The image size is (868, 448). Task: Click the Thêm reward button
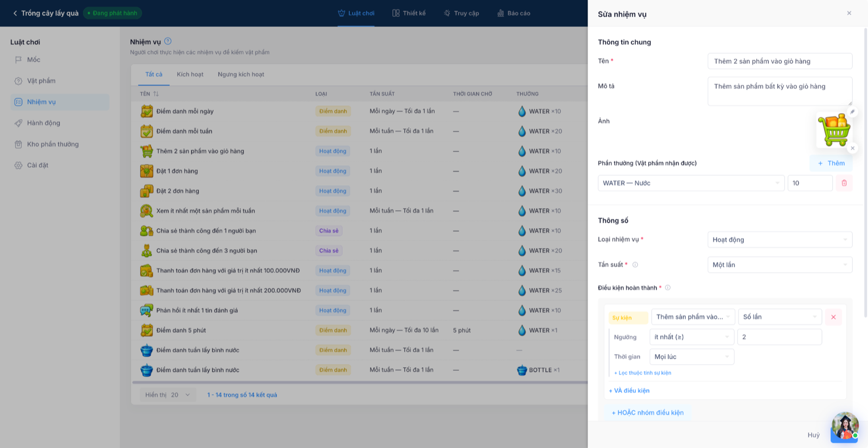pyautogui.click(x=831, y=163)
